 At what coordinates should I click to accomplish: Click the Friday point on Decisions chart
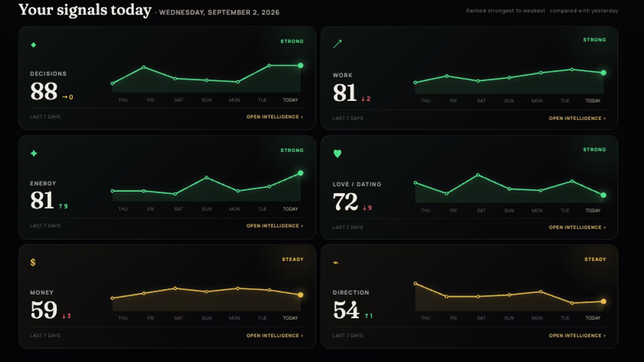coord(144,67)
